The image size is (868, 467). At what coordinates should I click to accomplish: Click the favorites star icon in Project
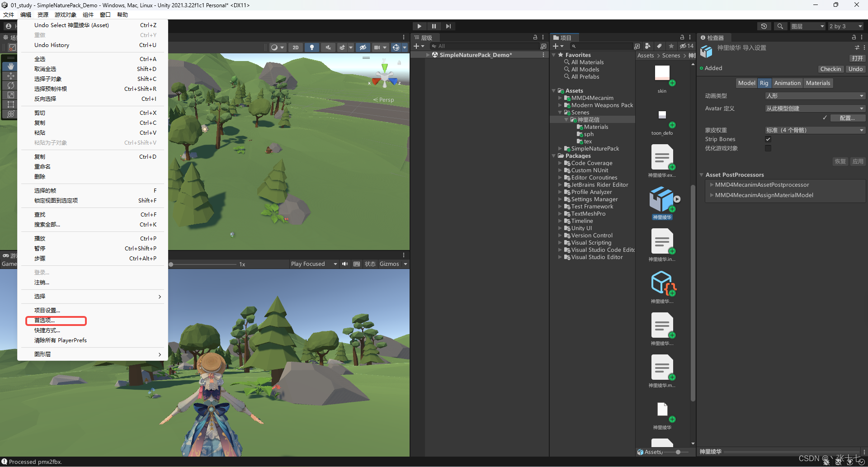671,46
